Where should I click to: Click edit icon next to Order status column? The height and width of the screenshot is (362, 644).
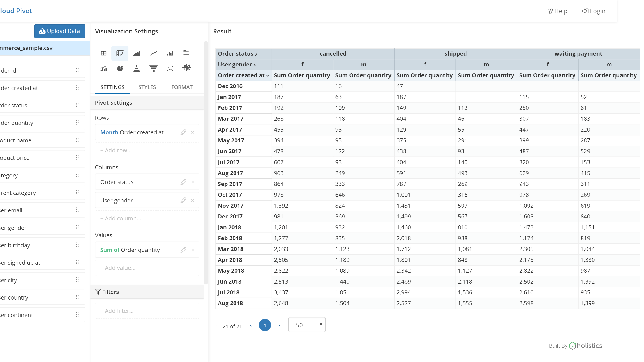[x=183, y=182]
